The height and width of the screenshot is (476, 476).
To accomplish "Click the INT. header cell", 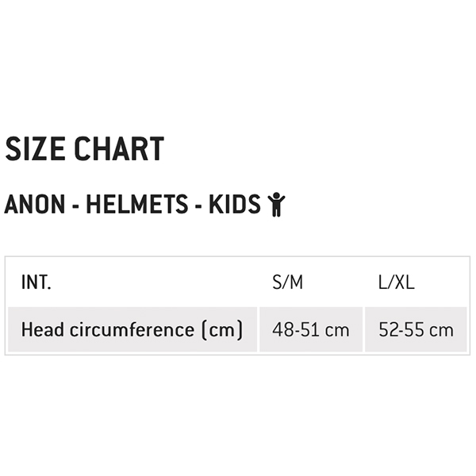I will [36, 282].
